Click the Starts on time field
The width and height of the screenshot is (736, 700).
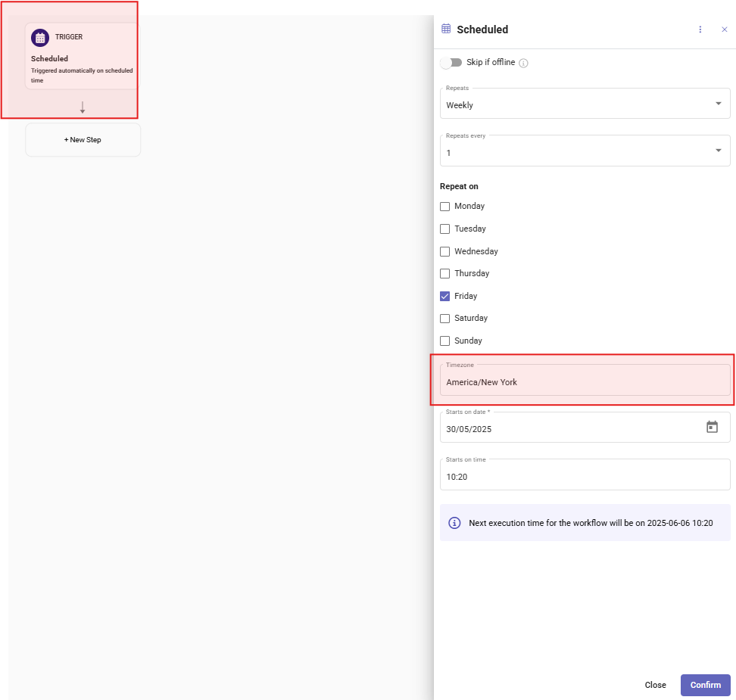tap(585, 474)
